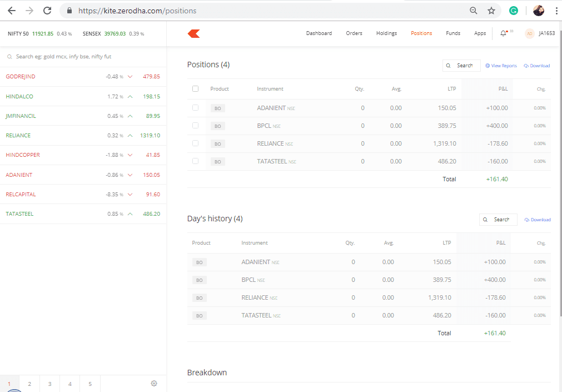Click the HINDALCO up chevron

coord(130,97)
